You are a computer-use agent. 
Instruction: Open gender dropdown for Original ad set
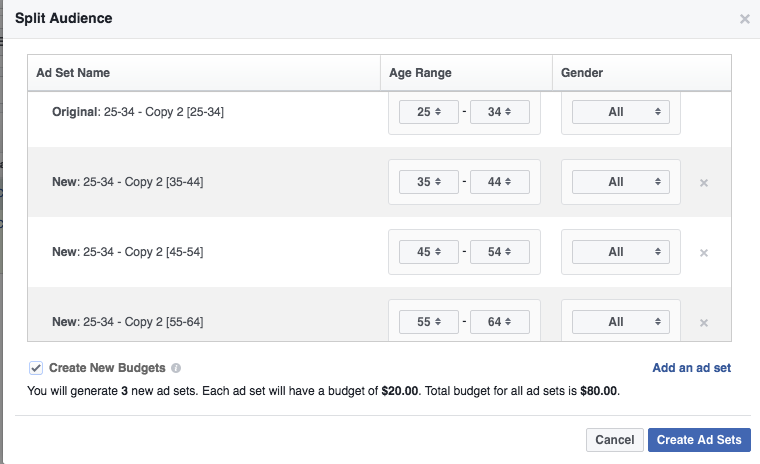621,112
